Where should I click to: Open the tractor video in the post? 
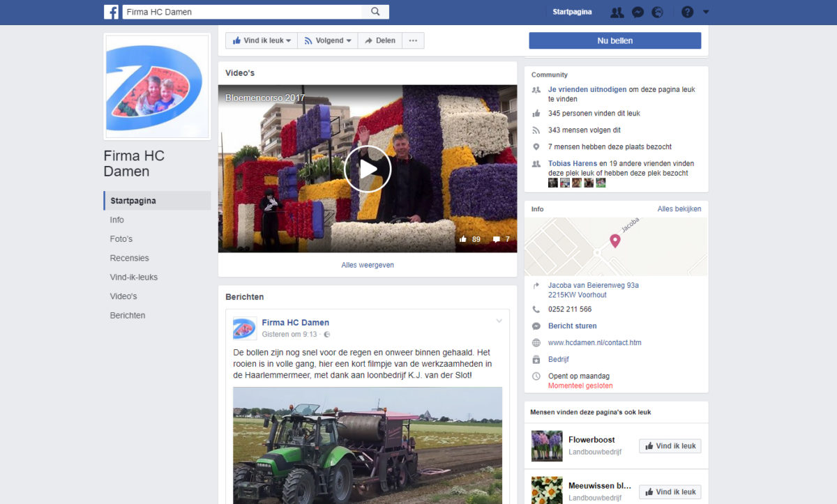(368, 445)
